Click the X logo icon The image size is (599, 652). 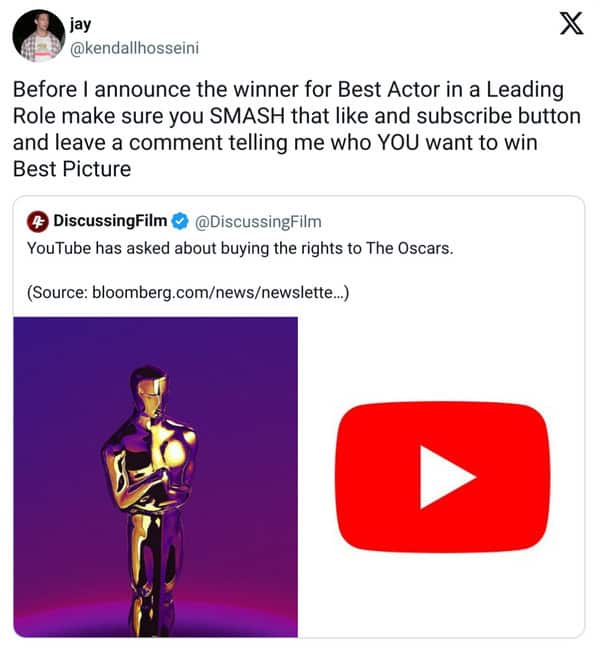(x=572, y=23)
